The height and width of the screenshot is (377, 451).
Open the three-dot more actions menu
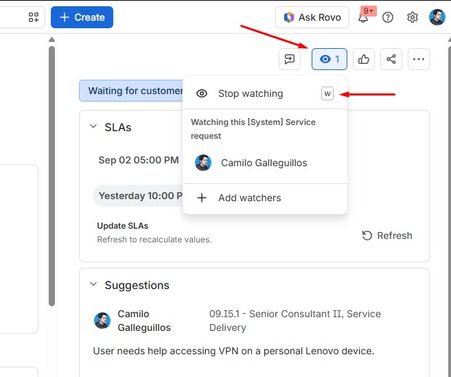[419, 59]
